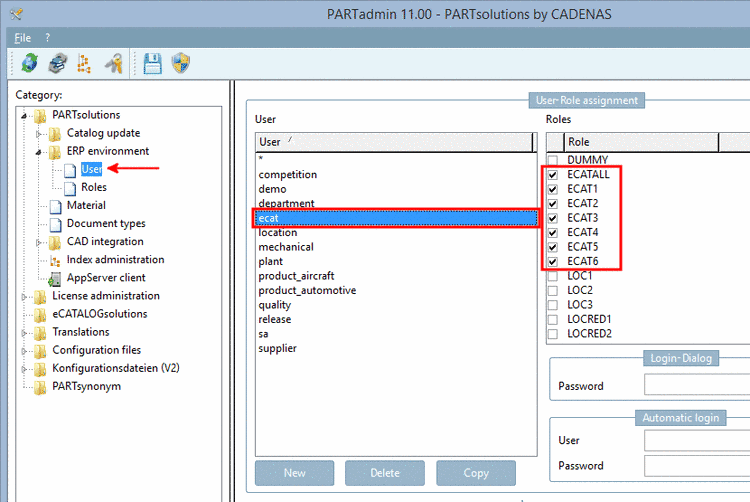Click the Automatic login Password field

[697, 466]
